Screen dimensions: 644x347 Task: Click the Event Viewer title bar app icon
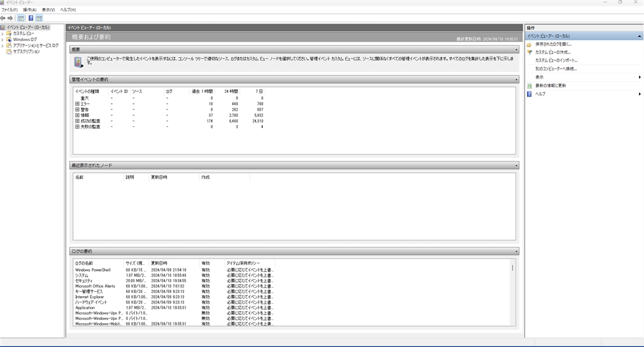(x=3, y=3)
